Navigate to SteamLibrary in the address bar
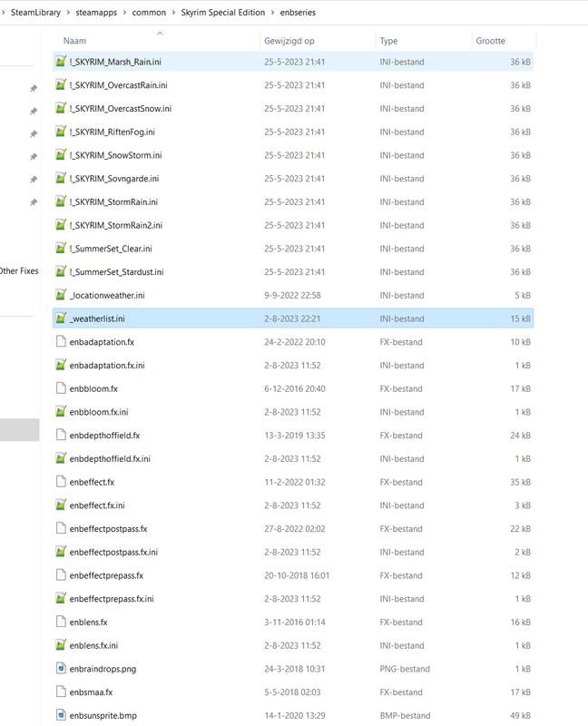The width and height of the screenshot is (588, 726). coord(35,13)
